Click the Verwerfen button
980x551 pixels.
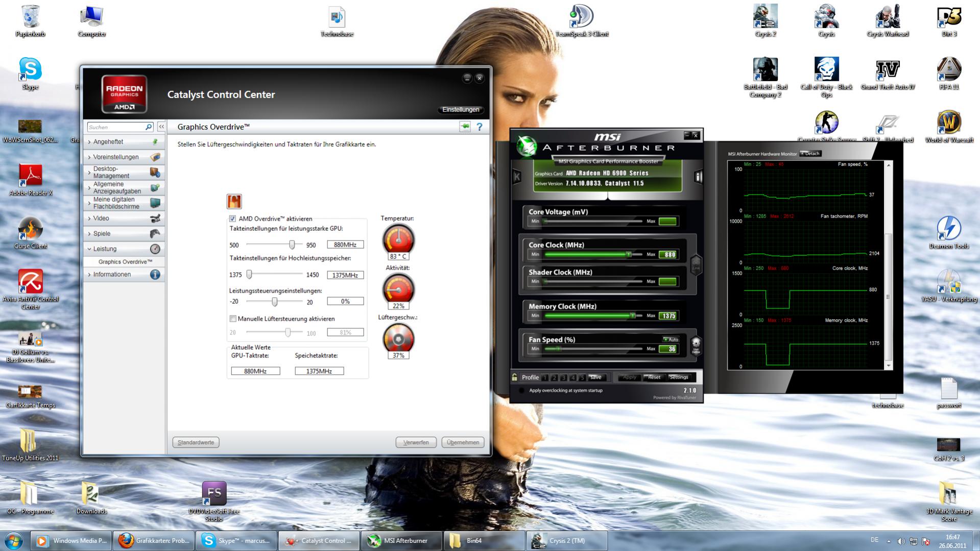pos(416,442)
